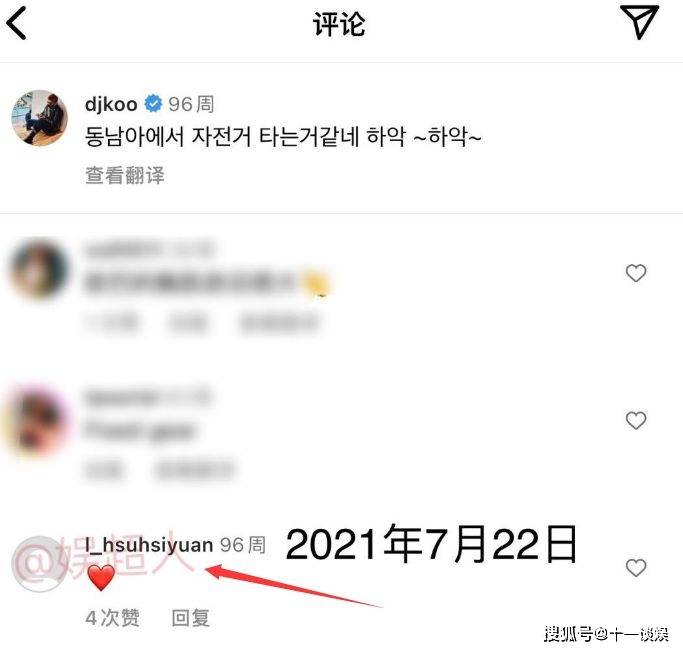Tap reply under second blurred comment
Image resolution: width=683 pixels, height=651 pixels.
[103, 470]
